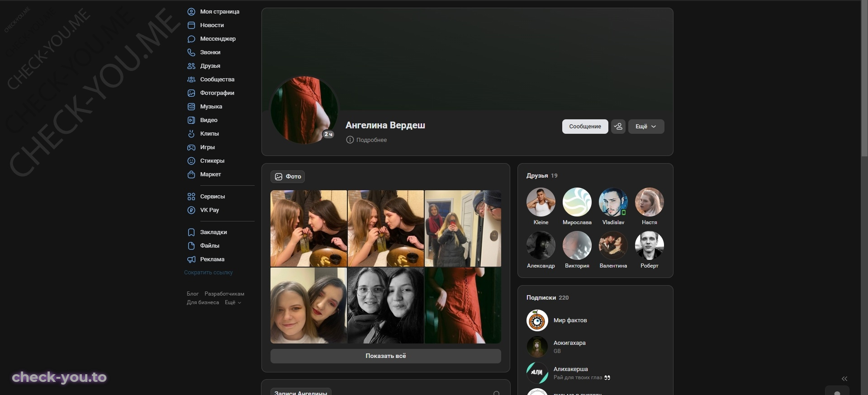Click the Сократить ссылку link

[x=209, y=273]
